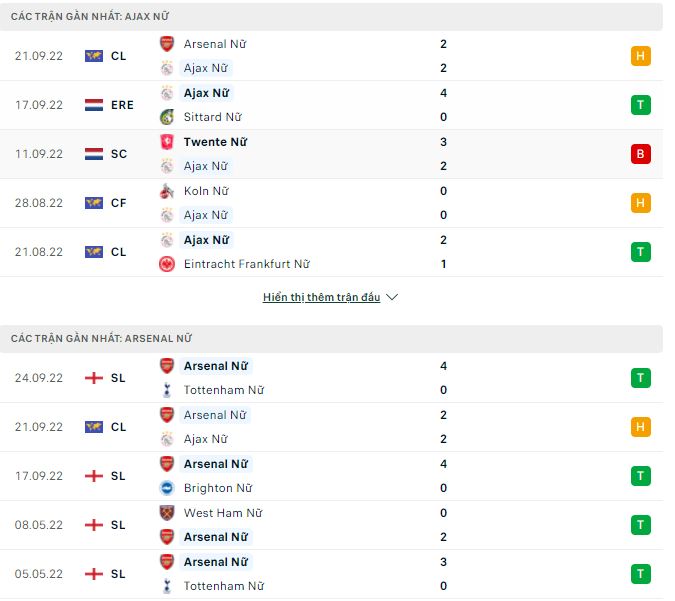Click the Brighton Nữ club crest
The image size is (675, 601).
click(x=167, y=488)
